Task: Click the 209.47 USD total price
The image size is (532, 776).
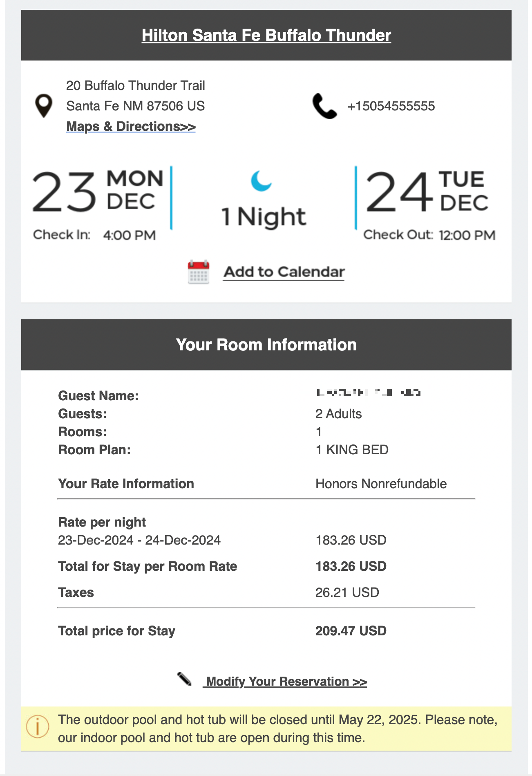Action: pyautogui.click(x=351, y=631)
